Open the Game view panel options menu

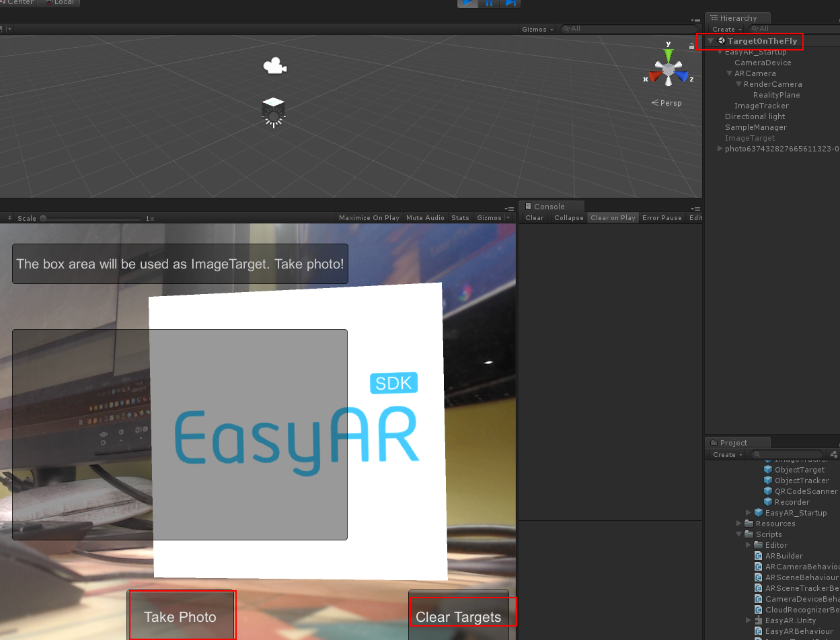[x=509, y=208]
